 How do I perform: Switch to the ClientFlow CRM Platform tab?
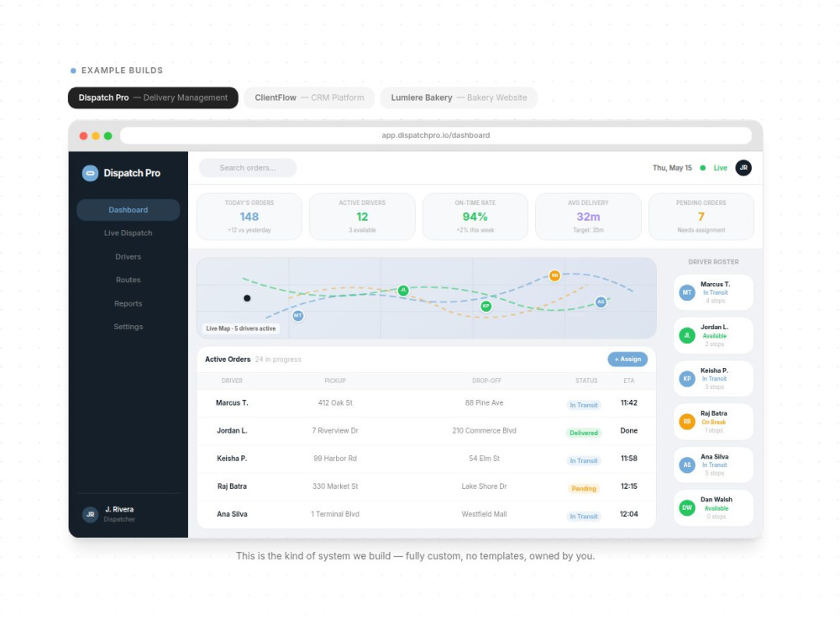[309, 97]
